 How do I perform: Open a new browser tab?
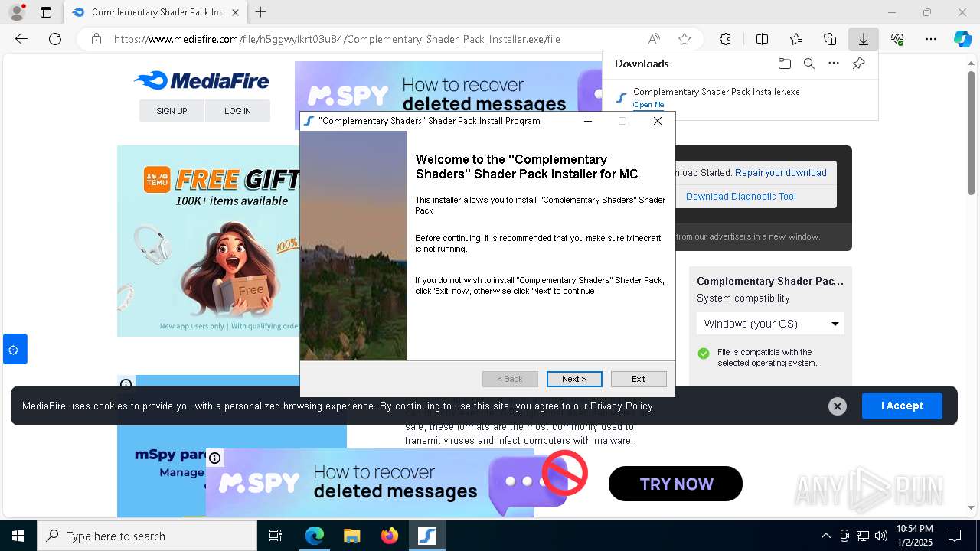[261, 12]
